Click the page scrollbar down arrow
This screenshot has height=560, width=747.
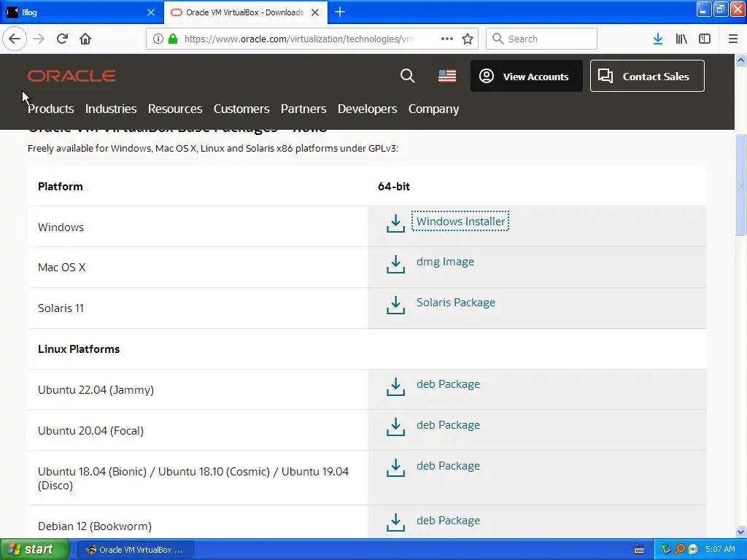740,532
